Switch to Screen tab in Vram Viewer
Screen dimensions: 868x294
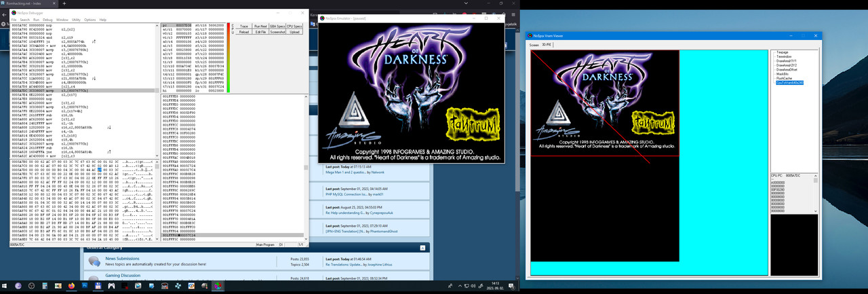[x=534, y=45]
